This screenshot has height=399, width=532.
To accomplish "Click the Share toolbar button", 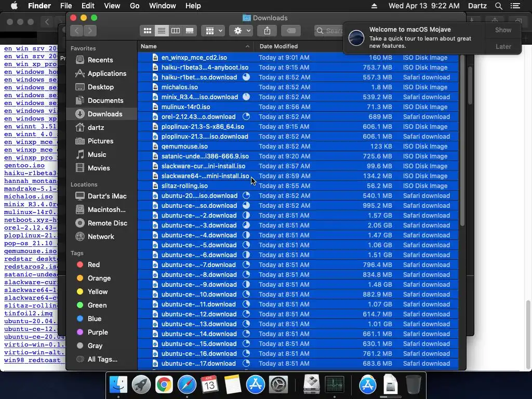I will point(268,31).
